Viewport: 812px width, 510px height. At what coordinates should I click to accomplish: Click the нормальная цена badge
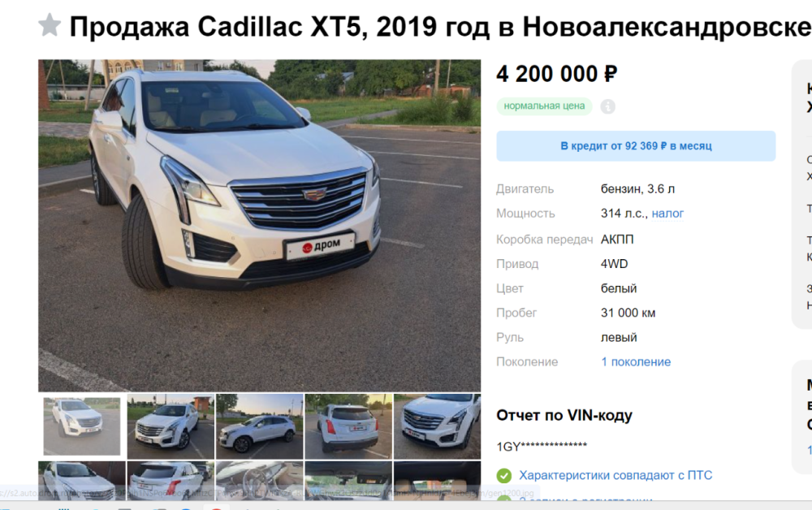[544, 106]
